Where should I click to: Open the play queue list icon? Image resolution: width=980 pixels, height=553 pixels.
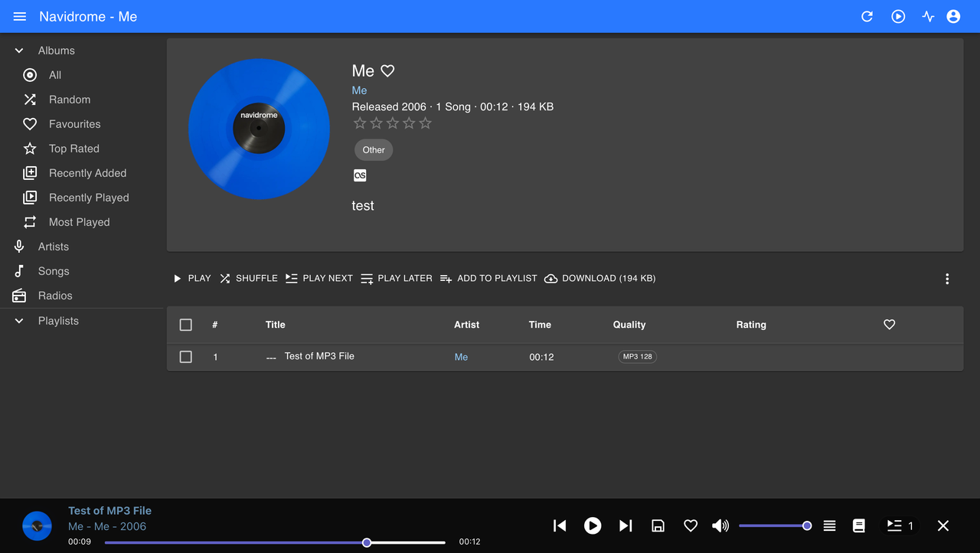[x=829, y=525]
